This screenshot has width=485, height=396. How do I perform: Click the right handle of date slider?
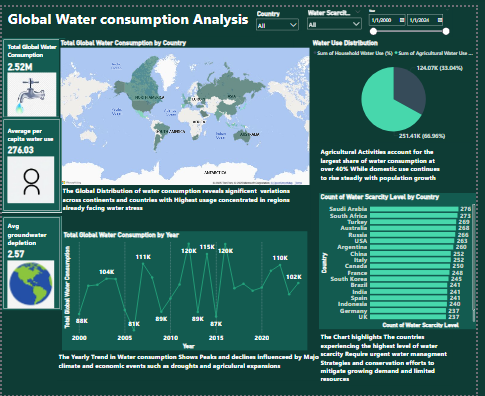[x=446, y=31]
